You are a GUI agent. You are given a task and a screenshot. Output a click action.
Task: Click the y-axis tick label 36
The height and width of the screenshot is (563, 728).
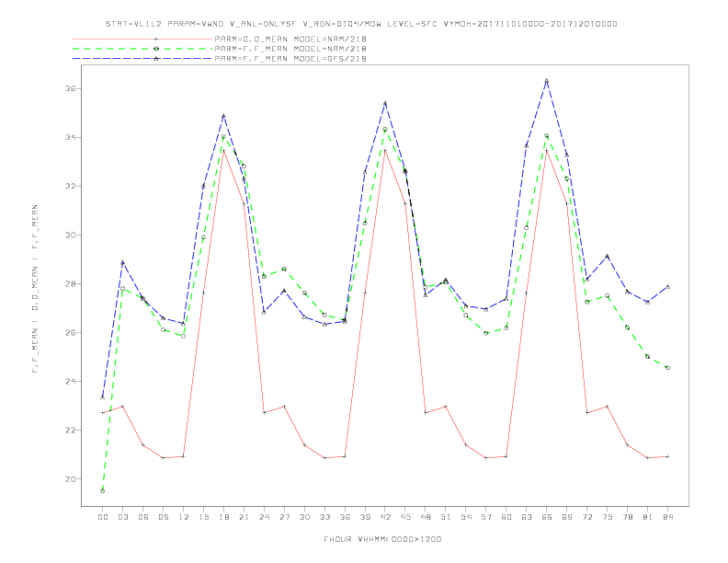tap(71, 88)
